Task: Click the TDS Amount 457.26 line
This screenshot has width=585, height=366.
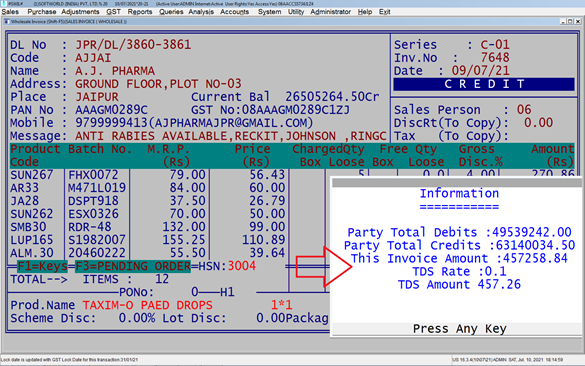Action: [459, 285]
